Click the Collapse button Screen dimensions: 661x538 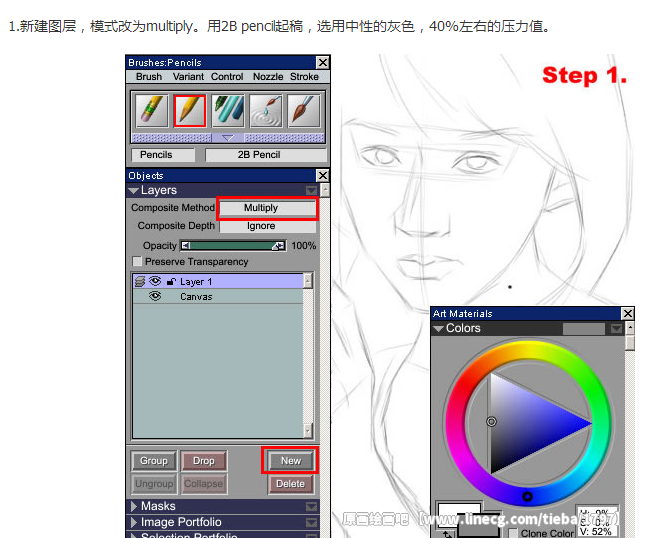(x=204, y=484)
